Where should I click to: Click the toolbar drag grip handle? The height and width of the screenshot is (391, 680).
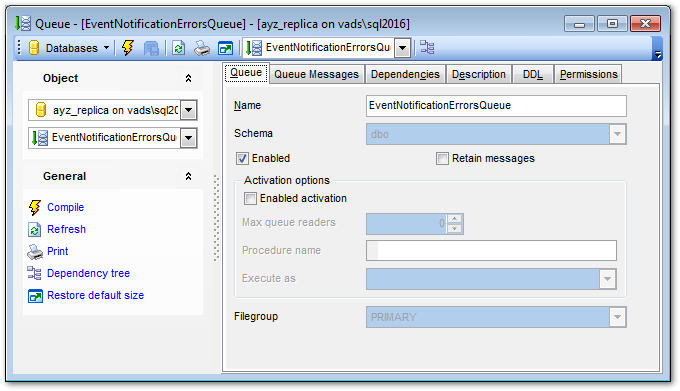19,48
